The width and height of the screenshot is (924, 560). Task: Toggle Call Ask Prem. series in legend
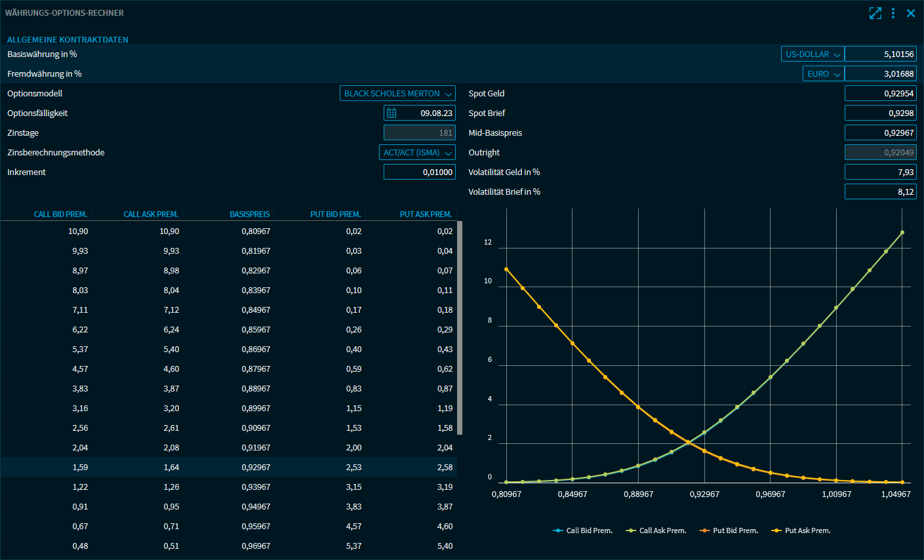click(656, 530)
